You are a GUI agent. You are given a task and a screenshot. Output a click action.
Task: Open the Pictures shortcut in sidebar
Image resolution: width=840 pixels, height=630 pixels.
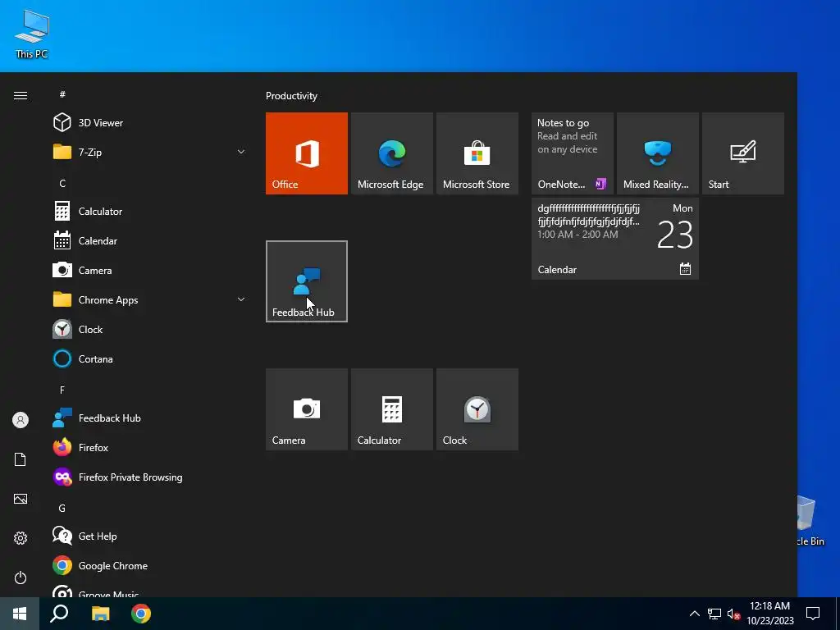(x=21, y=500)
